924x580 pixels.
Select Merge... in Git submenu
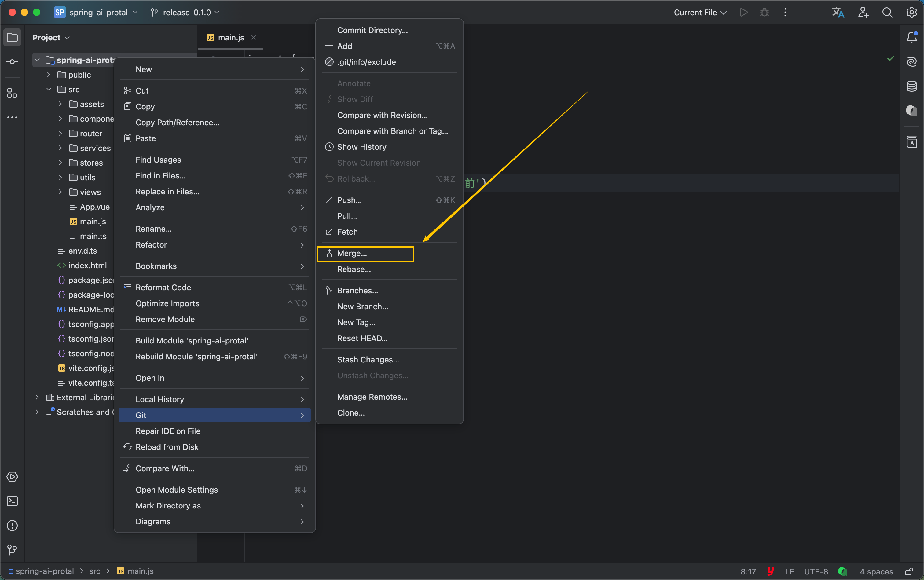(352, 254)
